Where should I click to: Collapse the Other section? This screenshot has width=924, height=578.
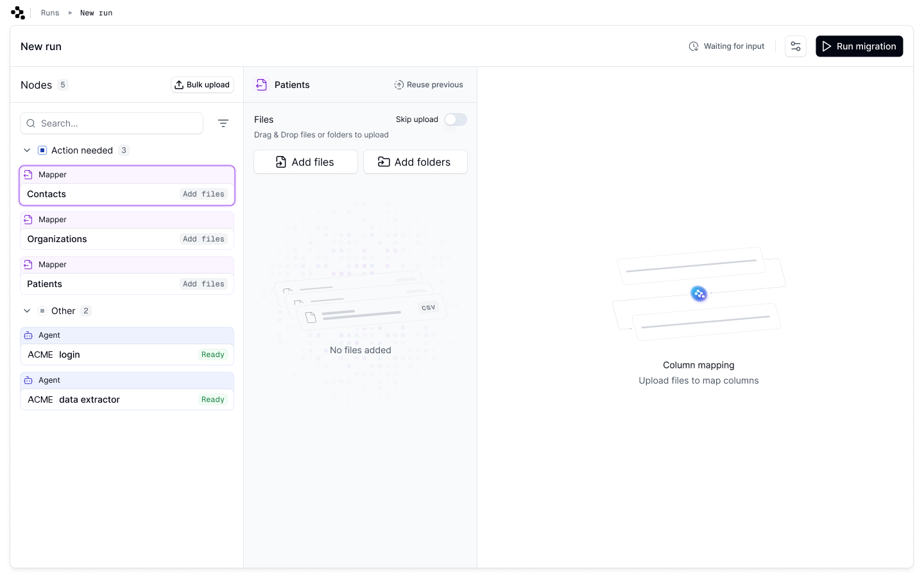pos(27,310)
